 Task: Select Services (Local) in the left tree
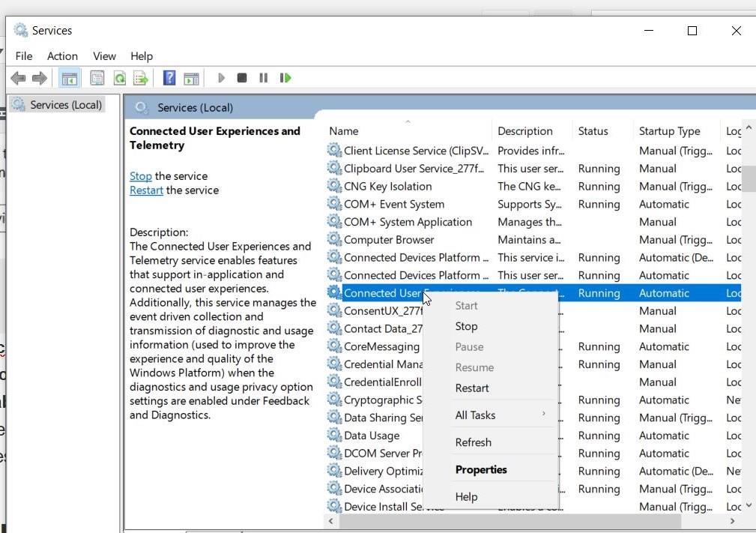coord(64,104)
